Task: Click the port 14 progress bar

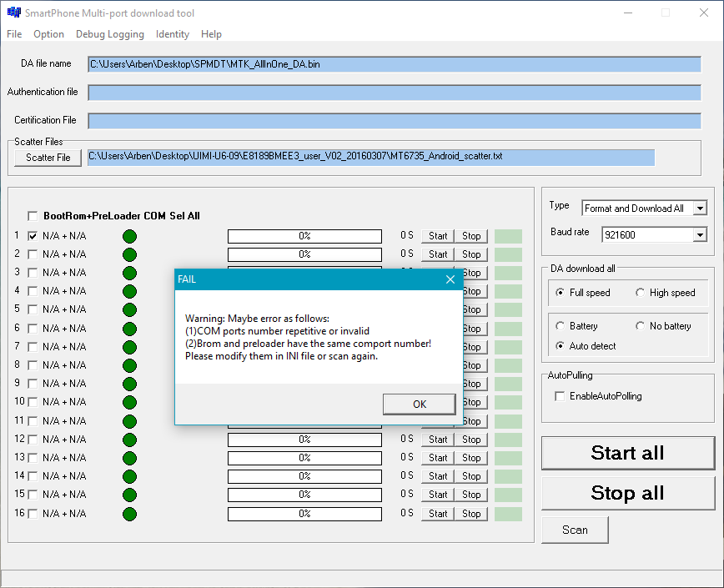Action: click(304, 476)
